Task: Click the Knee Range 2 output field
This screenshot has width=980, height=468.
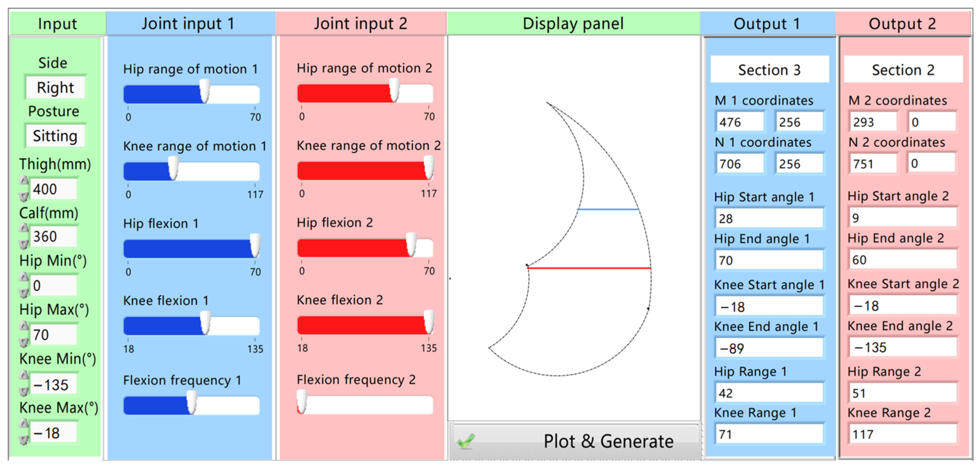Action: click(x=902, y=434)
